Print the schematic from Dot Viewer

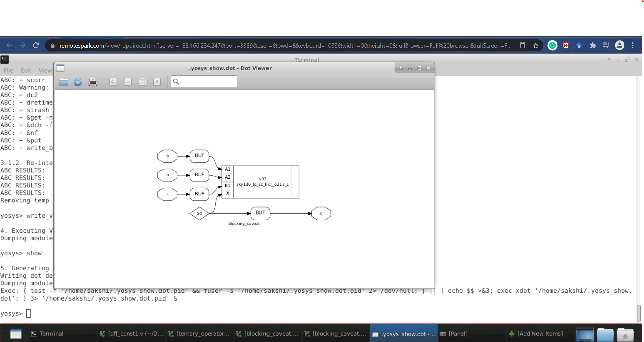click(x=93, y=82)
